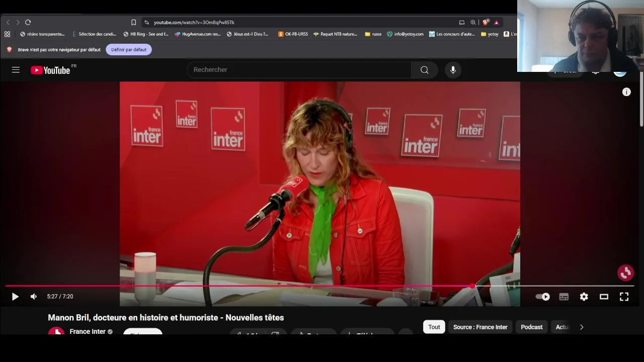The height and width of the screenshot is (362, 644).
Task: Open France Inter channel avatar
Action: [x=56, y=331]
